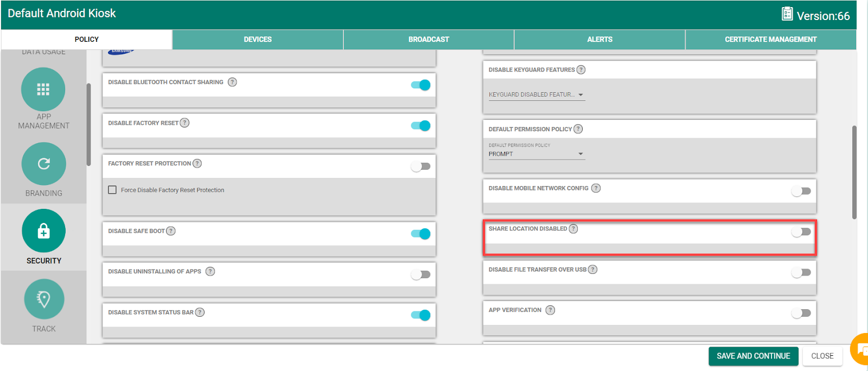The height and width of the screenshot is (371, 868).
Task: Show help for Disable Uninstalling of Apps
Action: pyautogui.click(x=210, y=271)
